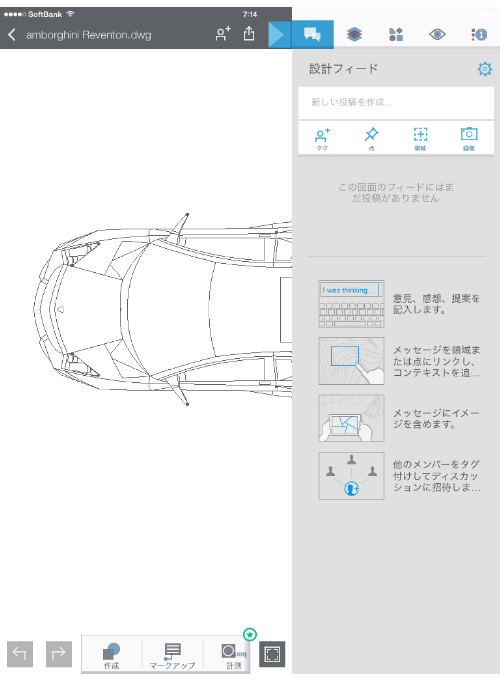Tap the 他のメンバーをタグ tip text
The image size is (500, 680).
coord(436,476)
